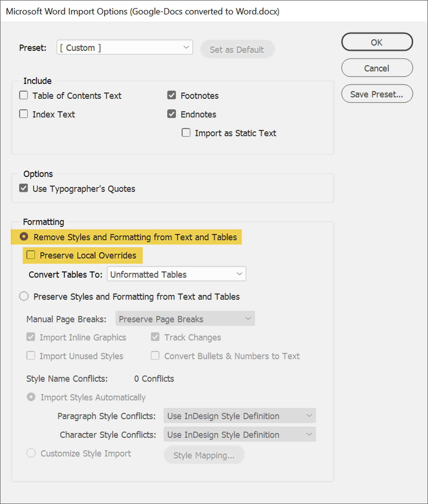428x504 pixels.
Task: Open Character Style Conflicts dropdown
Action: click(x=239, y=434)
